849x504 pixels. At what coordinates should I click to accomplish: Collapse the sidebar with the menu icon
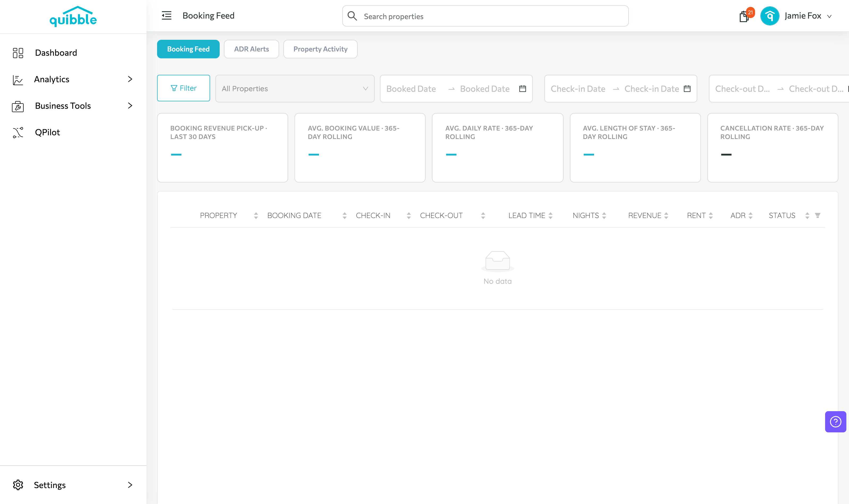[x=166, y=16]
